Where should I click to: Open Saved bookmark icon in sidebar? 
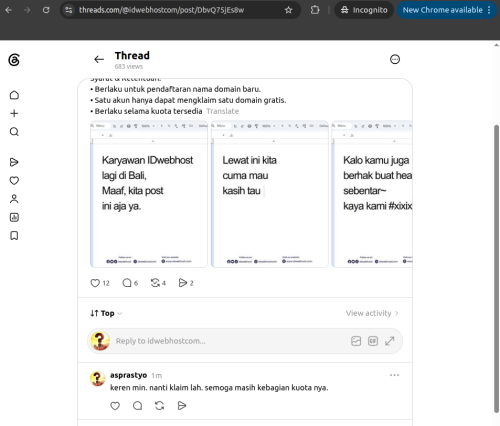[x=14, y=236]
